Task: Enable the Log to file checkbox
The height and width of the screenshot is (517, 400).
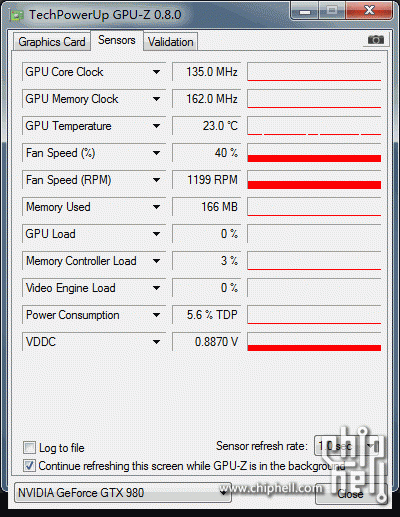Action: tap(29, 448)
